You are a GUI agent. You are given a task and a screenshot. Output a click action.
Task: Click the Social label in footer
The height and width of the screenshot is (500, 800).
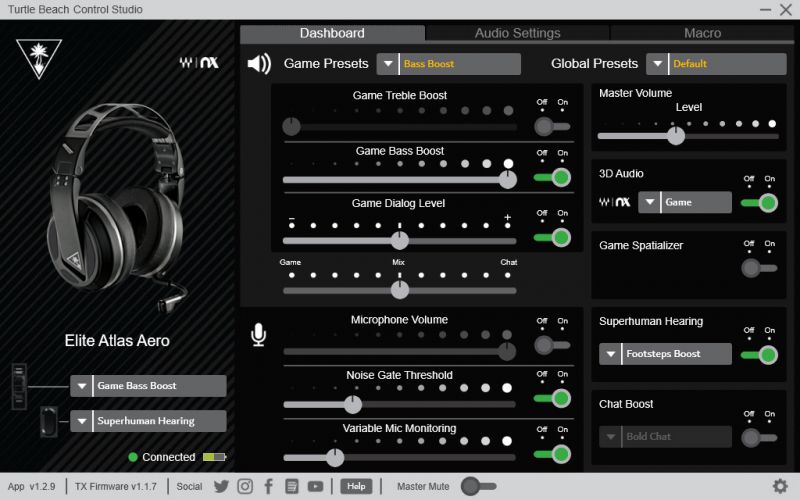(x=189, y=486)
